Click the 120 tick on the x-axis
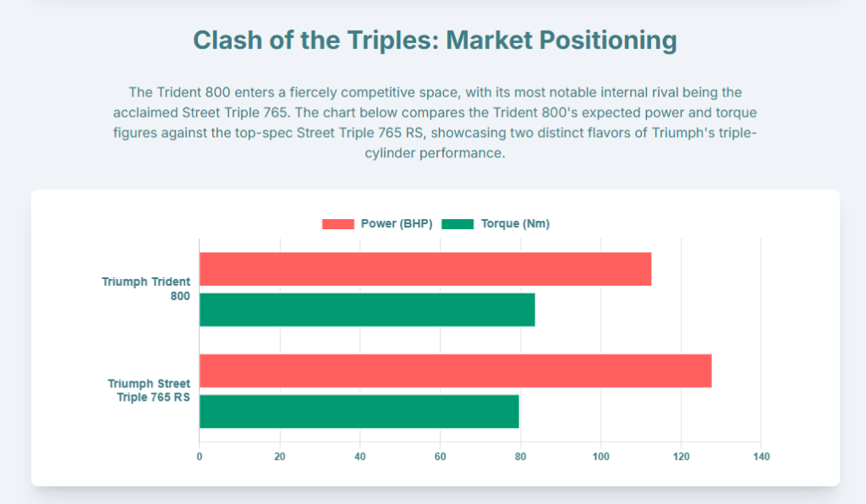The height and width of the screenshot is (504, 866). 681,457
